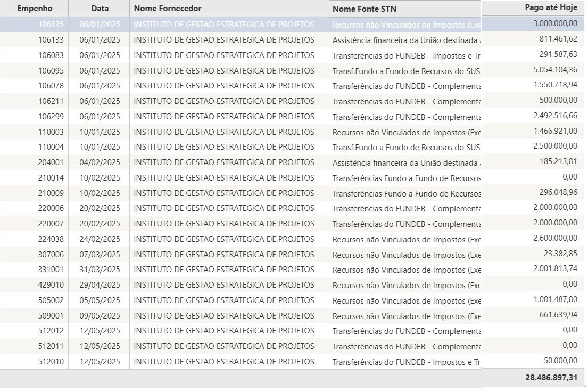Image resolution: width=588 pixels, height=391 pixels.
Task: Select Empenho 307006 row number
Action: (51, 255)
